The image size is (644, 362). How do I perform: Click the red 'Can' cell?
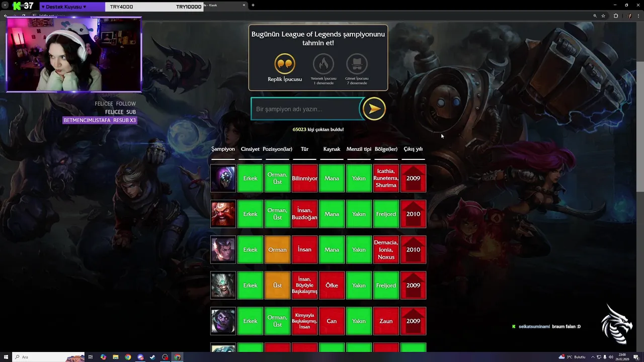[332, 321]
